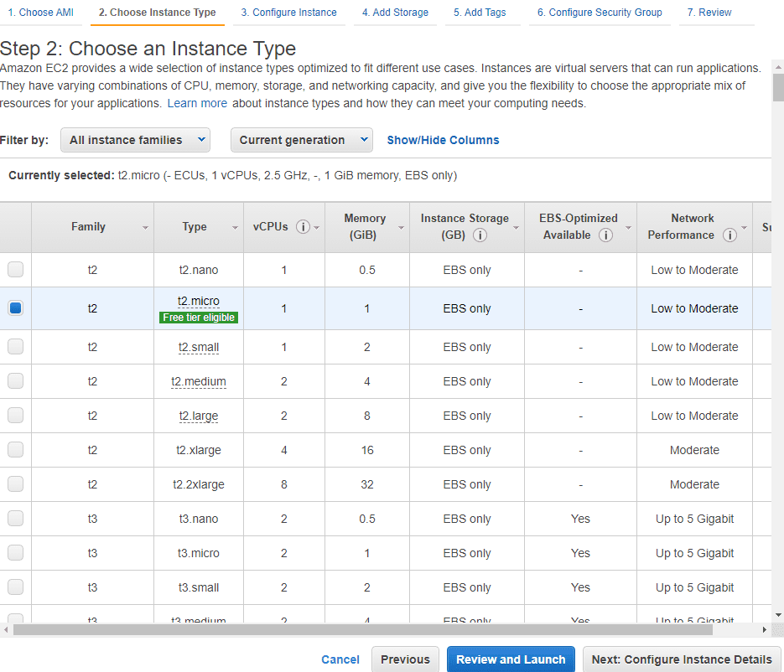Click the Previous button
Viewport: 784px width, 672px height.
tap(405, 659)
